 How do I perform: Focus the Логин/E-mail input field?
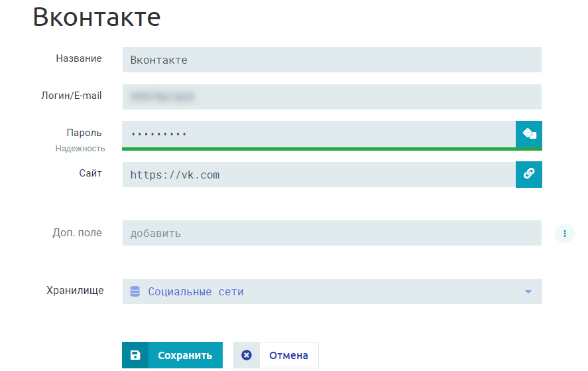(x=332, y=97)
